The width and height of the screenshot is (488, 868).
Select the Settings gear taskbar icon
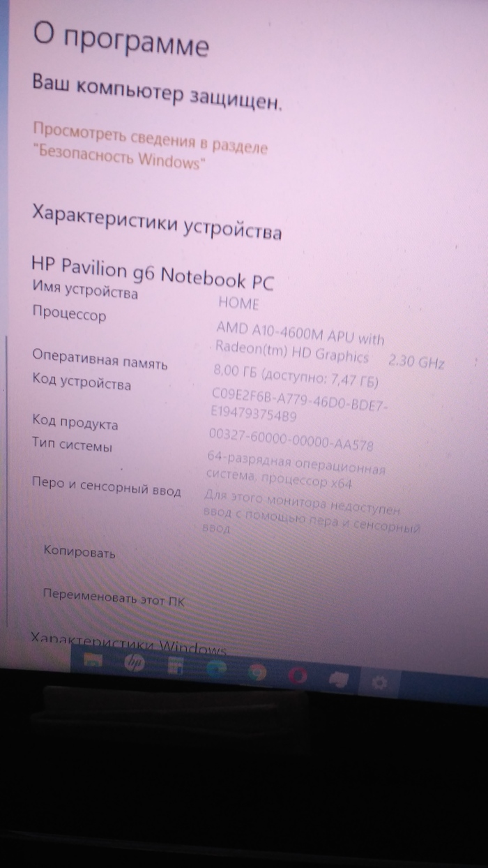381,681
